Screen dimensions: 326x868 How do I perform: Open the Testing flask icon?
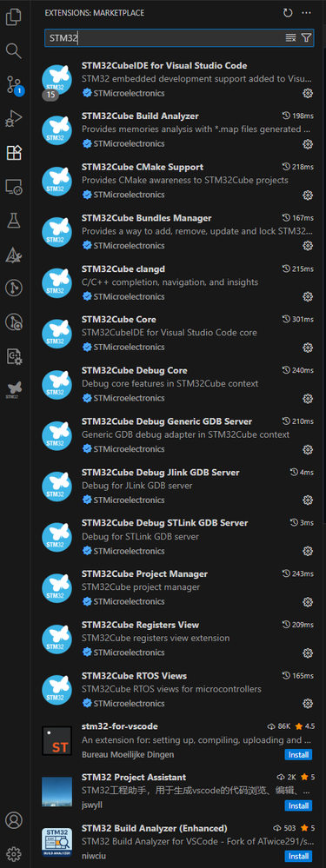13,221
